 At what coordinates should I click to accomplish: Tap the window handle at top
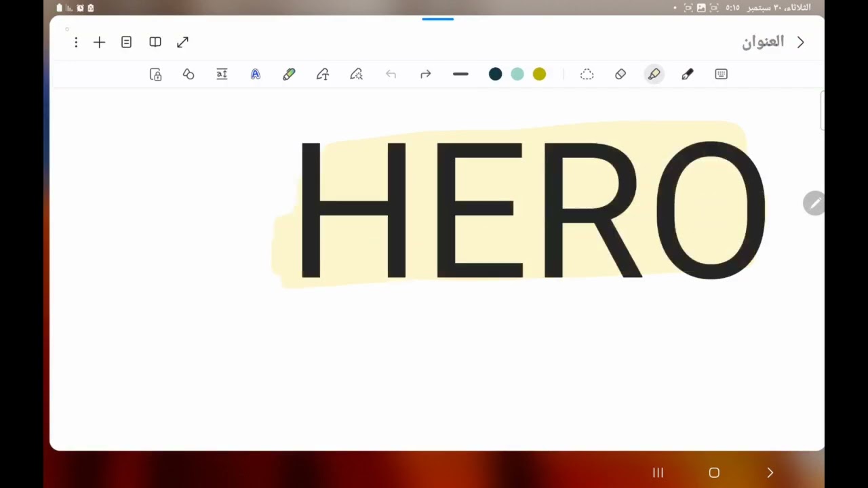(x=437, y=19)
